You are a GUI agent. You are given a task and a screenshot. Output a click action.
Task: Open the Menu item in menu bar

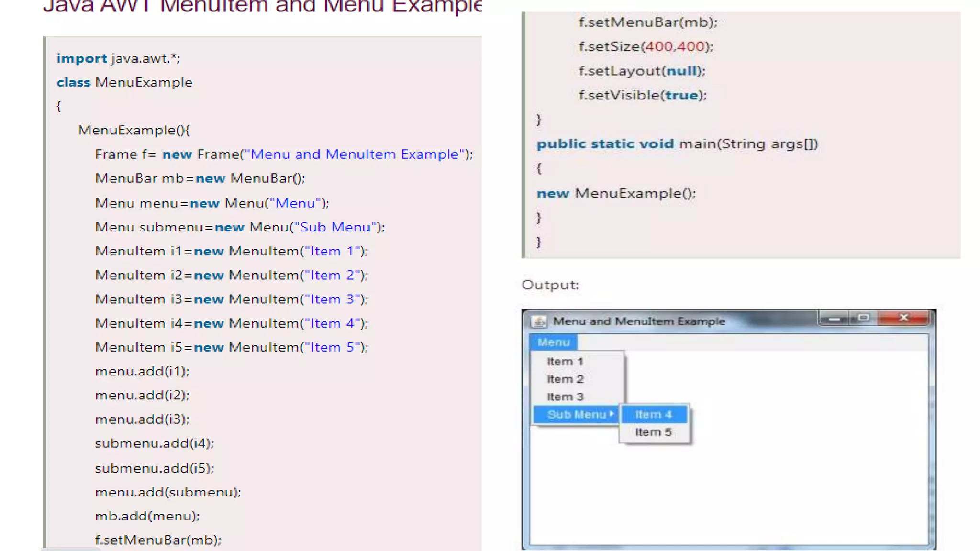(553, 342)
